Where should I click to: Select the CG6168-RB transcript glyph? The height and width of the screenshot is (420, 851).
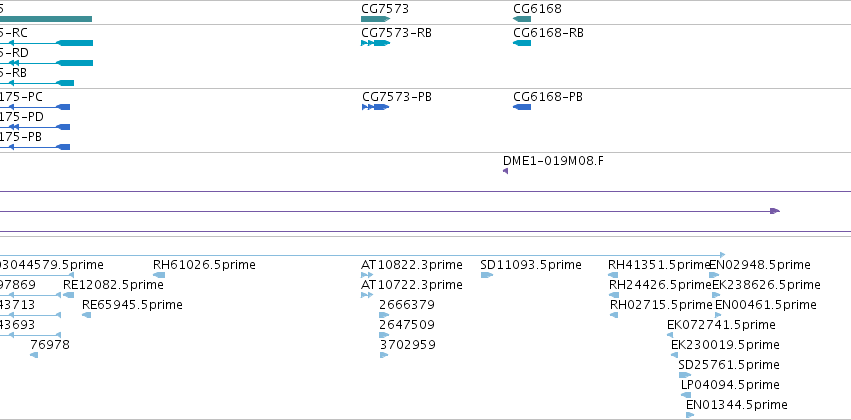point(522,43)
